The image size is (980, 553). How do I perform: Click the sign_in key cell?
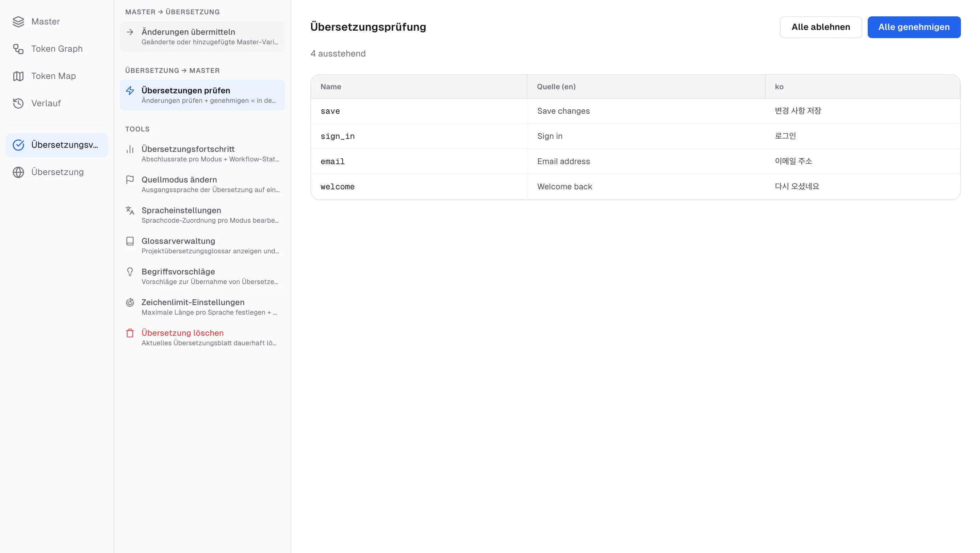[419, 136]
